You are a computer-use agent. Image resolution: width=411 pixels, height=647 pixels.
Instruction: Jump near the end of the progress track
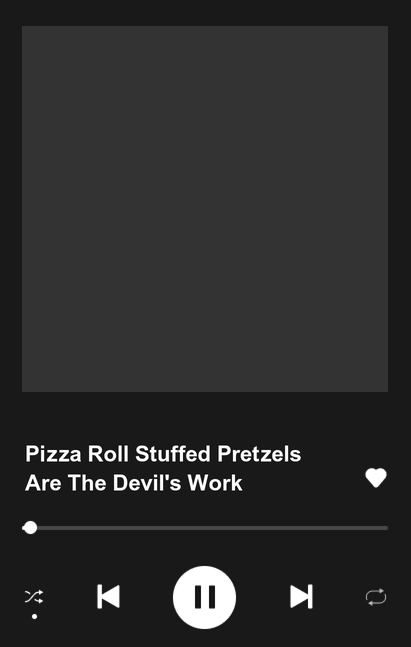(378, 528)
